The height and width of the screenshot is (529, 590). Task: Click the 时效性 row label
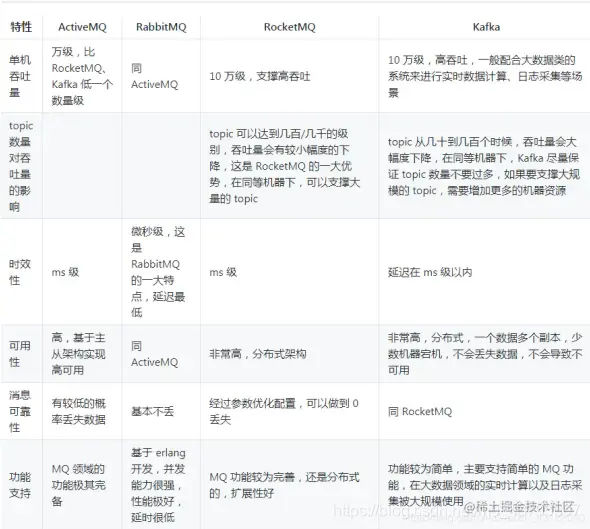20,272
